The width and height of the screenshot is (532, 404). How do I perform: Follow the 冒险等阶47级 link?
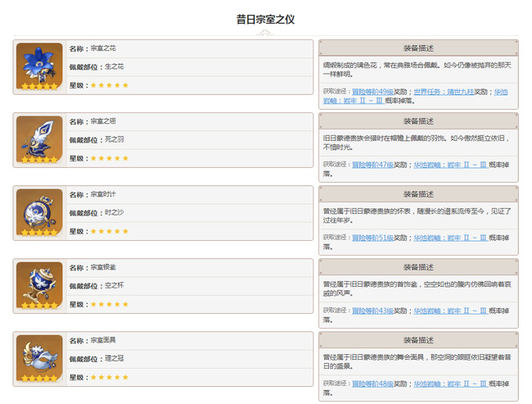tap(372, 165)
